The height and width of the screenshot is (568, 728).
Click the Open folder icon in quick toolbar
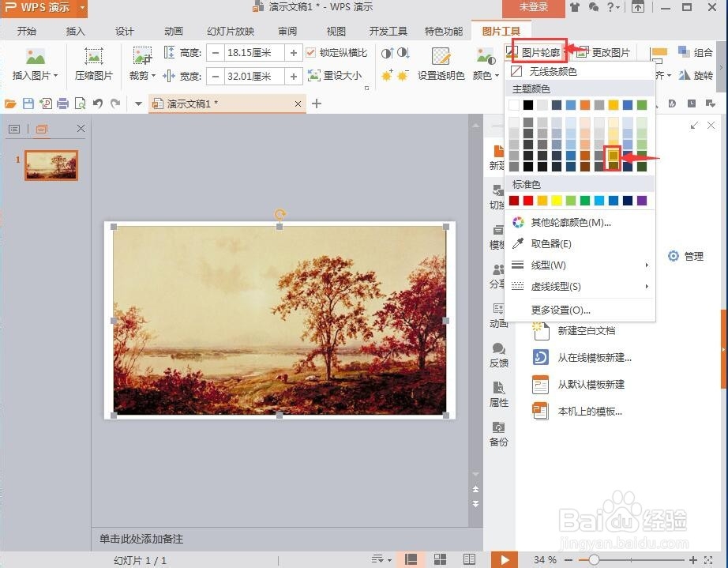coord(10,103)
